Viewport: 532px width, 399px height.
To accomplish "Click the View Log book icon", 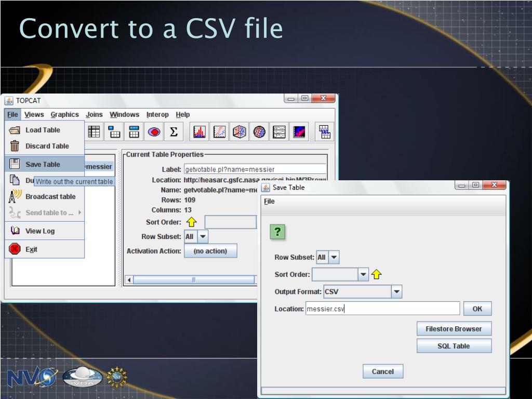I will [x=15, y=231].
